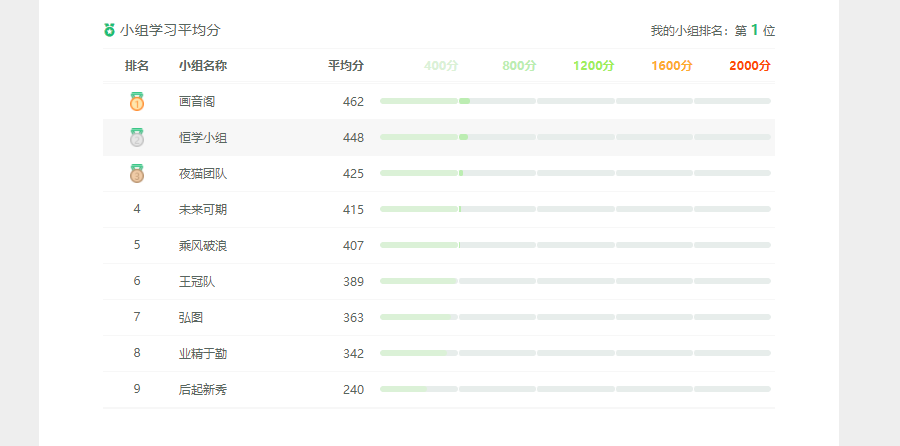
Task: Click the silver medal icon for second place
Action: [x=137, y=137]
